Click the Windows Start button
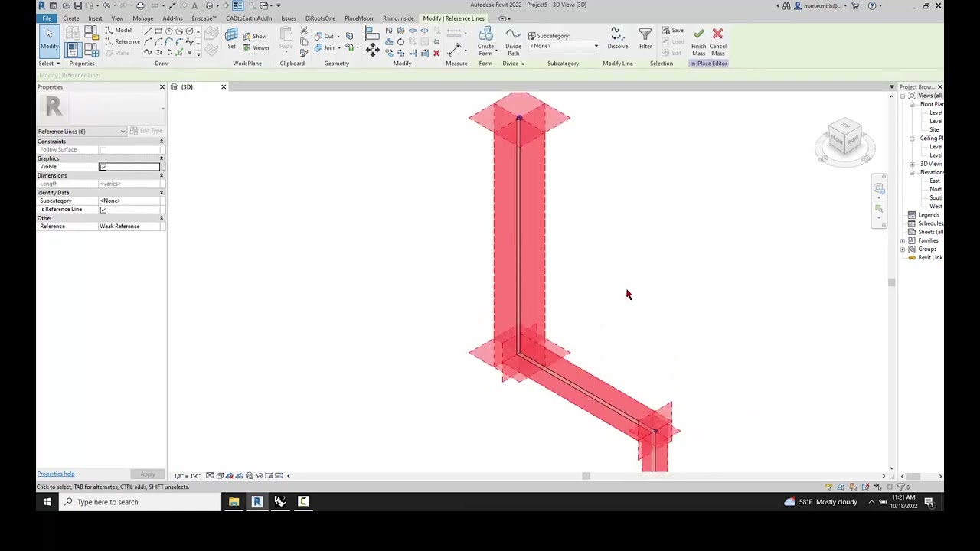 point(47,502)
